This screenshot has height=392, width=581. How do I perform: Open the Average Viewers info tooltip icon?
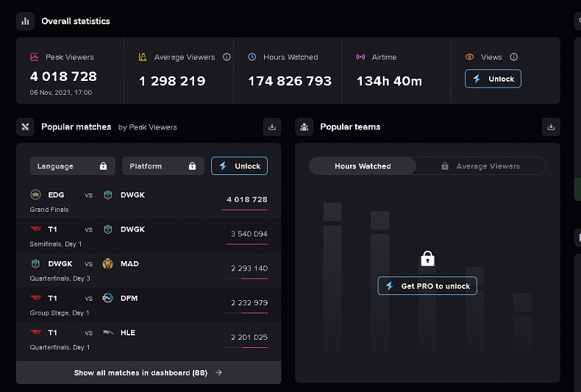[x=227, y=57]
